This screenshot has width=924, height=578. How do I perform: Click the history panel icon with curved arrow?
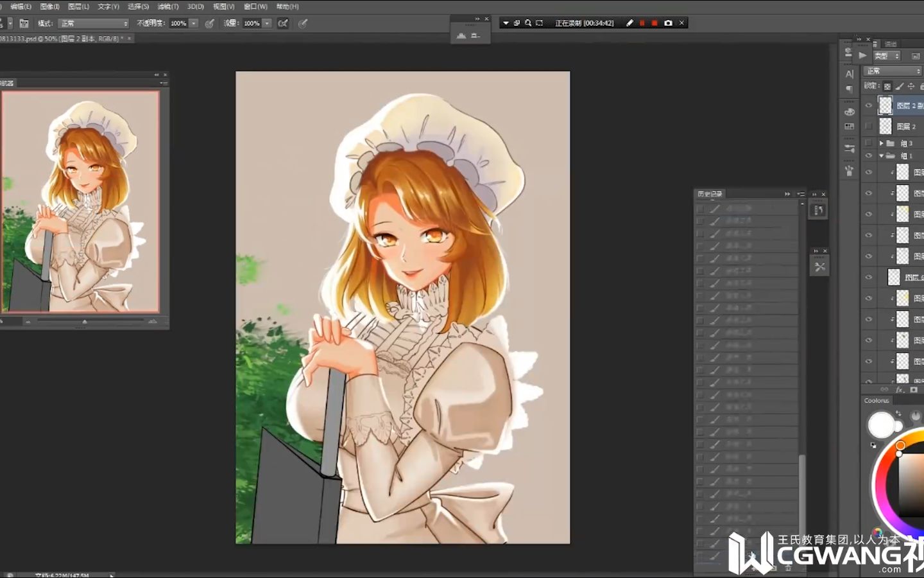819,210
